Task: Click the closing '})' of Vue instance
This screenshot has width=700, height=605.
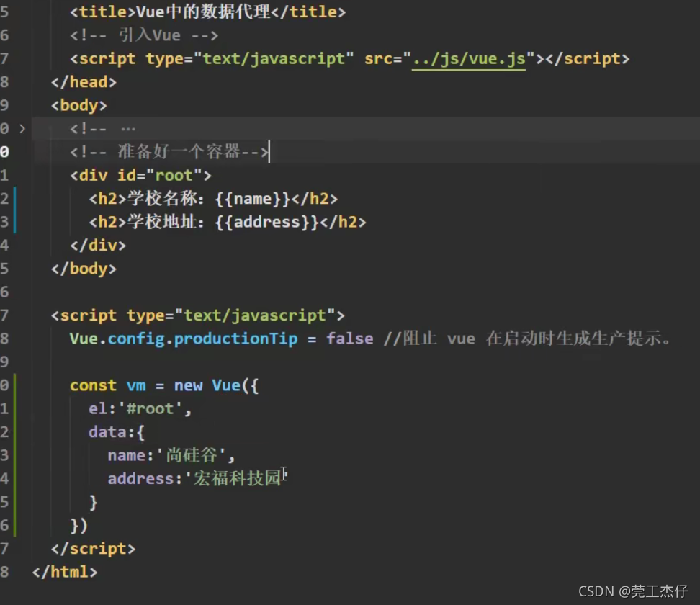Action: pos(78,526)
